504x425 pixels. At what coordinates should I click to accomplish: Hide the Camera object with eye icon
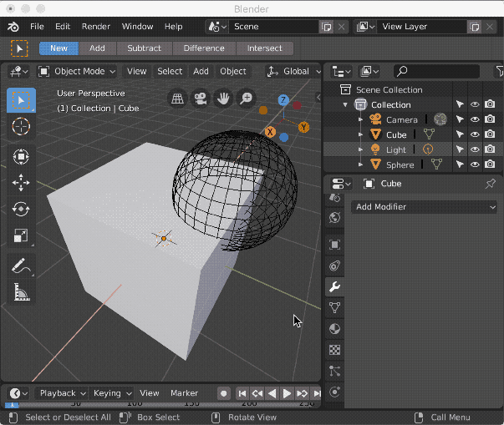click(x=475, y=119)
